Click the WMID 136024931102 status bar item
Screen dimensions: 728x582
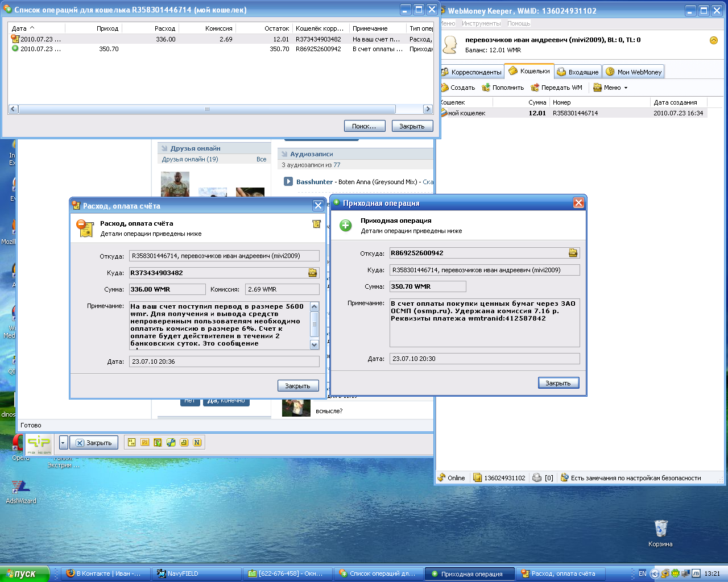(499, 478)
